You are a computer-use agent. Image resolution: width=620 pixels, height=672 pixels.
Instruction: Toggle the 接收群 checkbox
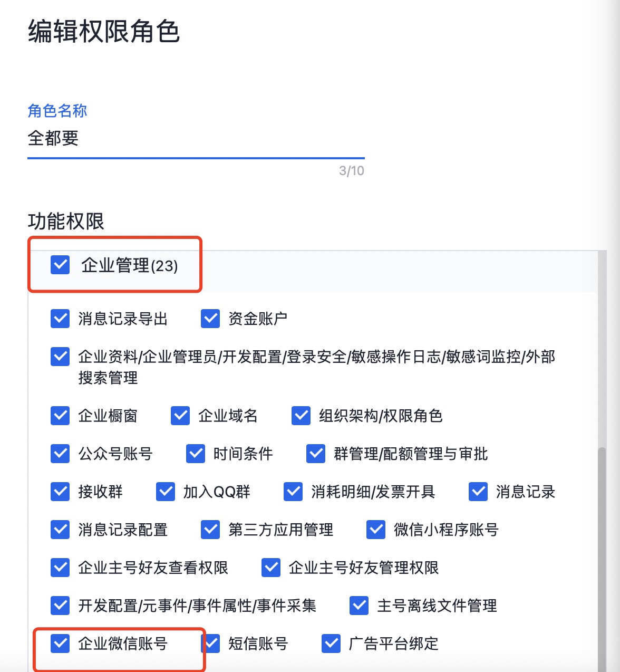[60, 492]
